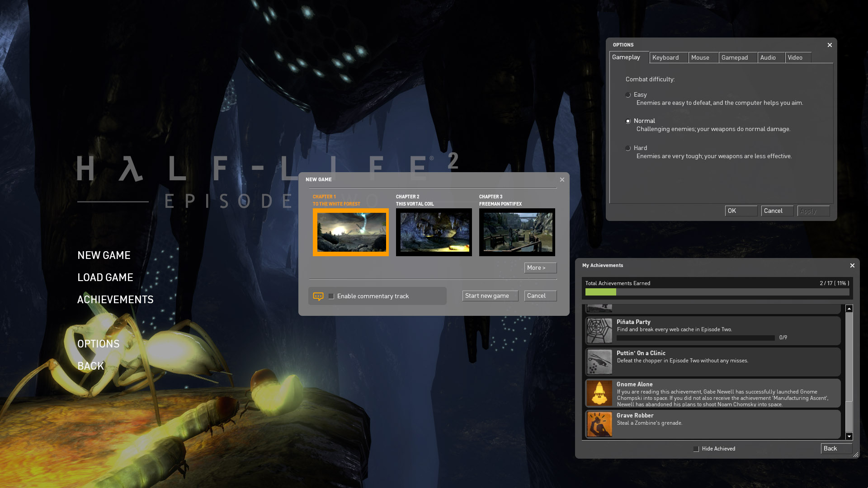Open Load Game from main menu
Image resolution: width=868 pixels, height=488 pixels.
[105, 277]
